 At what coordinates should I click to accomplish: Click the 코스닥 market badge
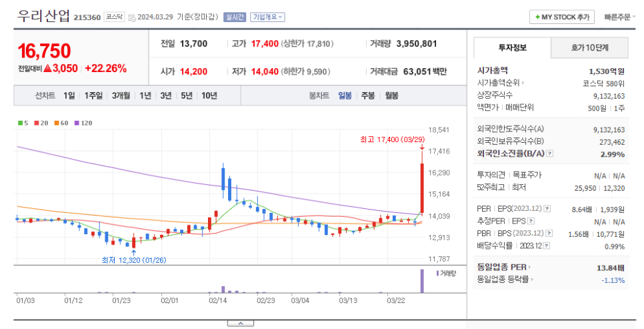pyautogui.click(x=114, y=17)
